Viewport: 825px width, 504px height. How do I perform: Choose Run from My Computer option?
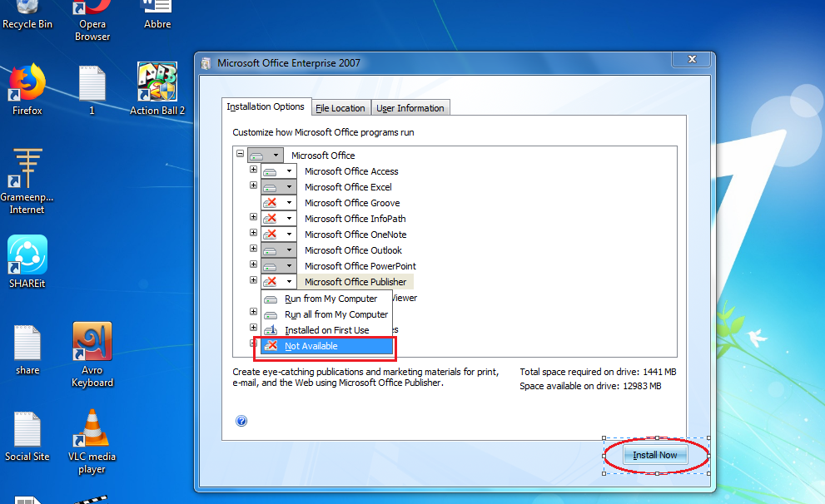coord(326,299)
